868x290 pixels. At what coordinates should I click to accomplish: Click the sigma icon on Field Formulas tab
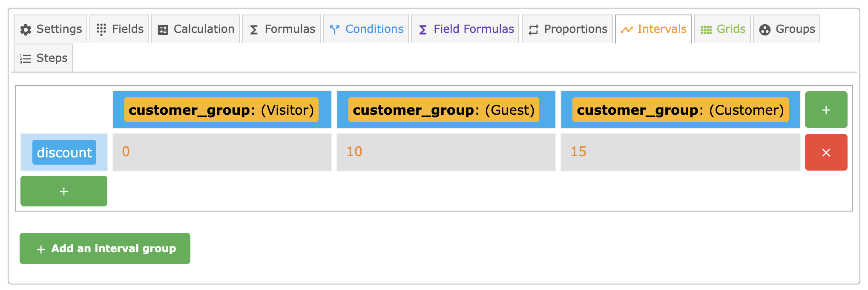click(423, 30)
